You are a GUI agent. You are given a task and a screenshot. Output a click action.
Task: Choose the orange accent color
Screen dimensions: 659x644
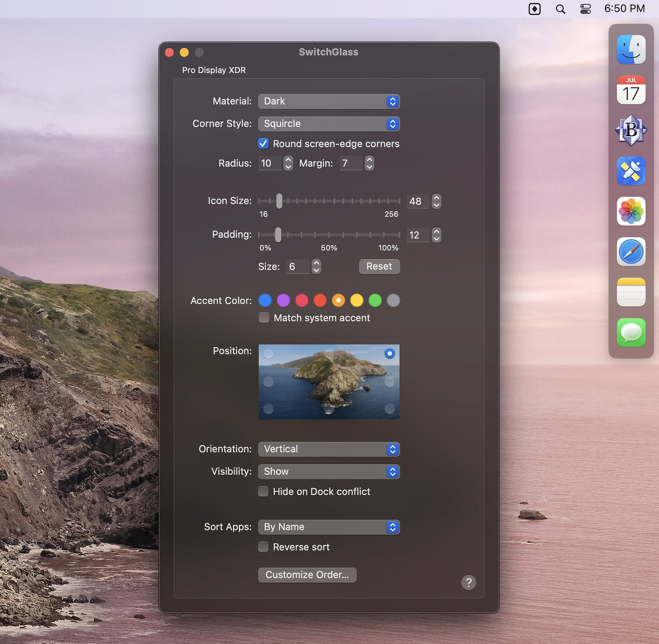coord(338,300)
